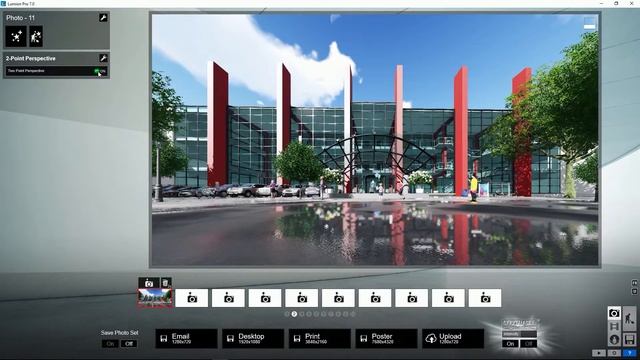
Task: Open the Photo - 11 edit tool icon
Action: click(x=103, y=18)
